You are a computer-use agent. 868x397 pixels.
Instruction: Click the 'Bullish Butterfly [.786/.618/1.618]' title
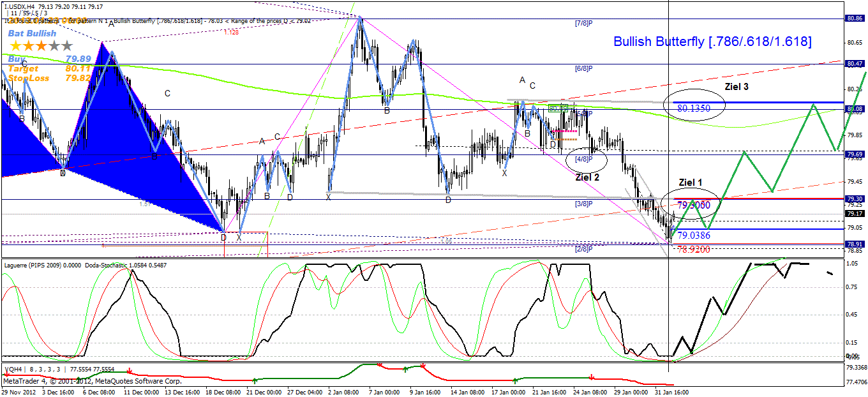click(713, 41)
